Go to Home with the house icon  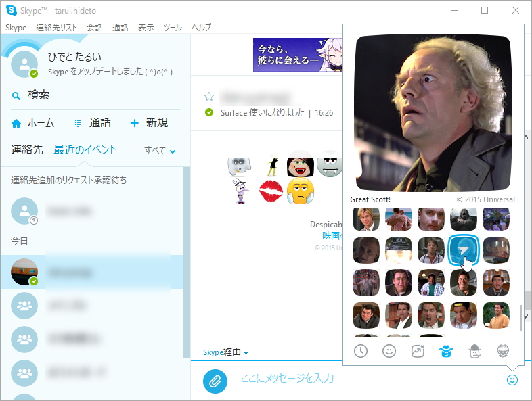16,123
